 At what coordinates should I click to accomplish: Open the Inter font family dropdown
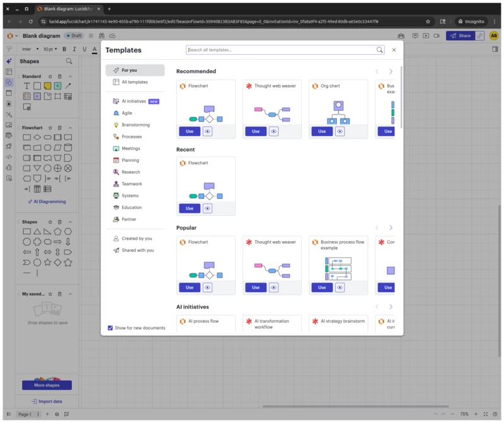coord(30,49)
